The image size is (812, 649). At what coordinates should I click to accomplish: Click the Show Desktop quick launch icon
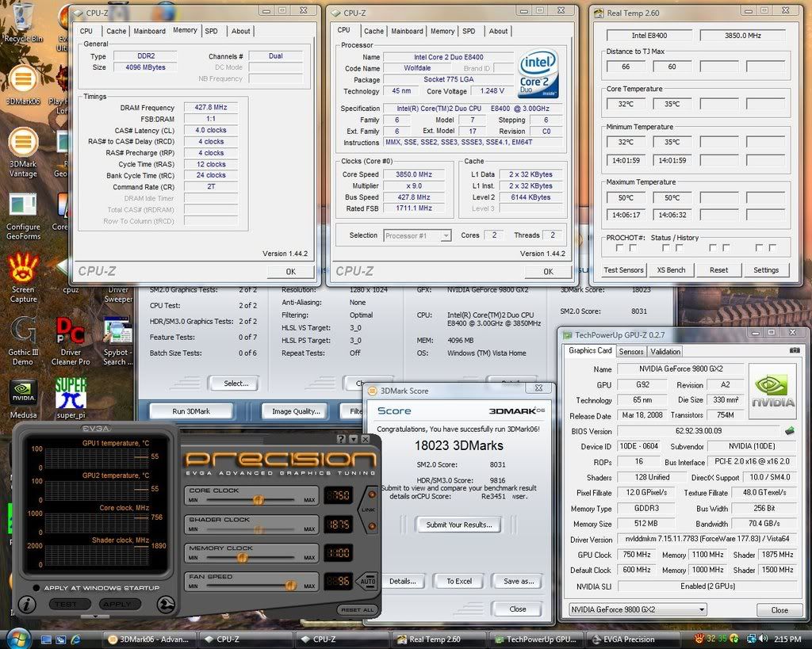point(47,639)
